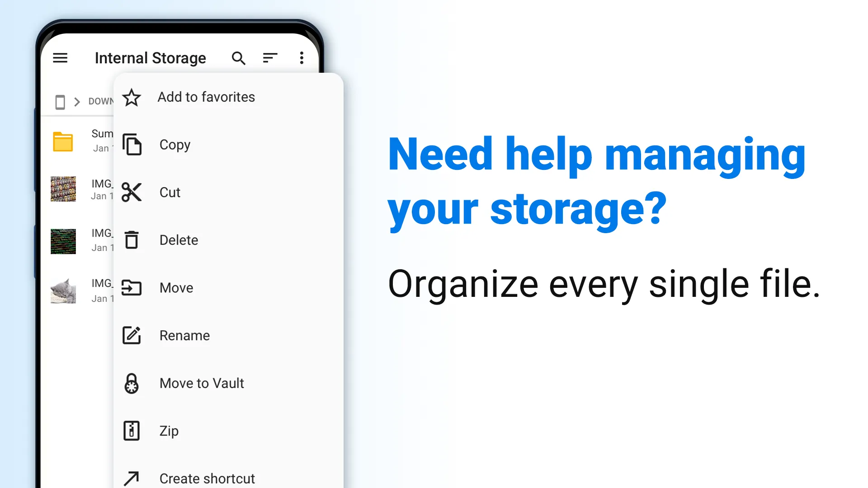
Task: Click Internal Storage title label
Action: pyautogui.click(x=150, y=58)
